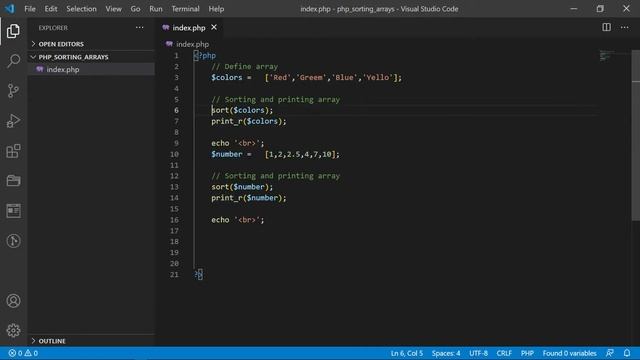Select the index.php editor tab
Screen dimensions: 640x360
(189, 27)
